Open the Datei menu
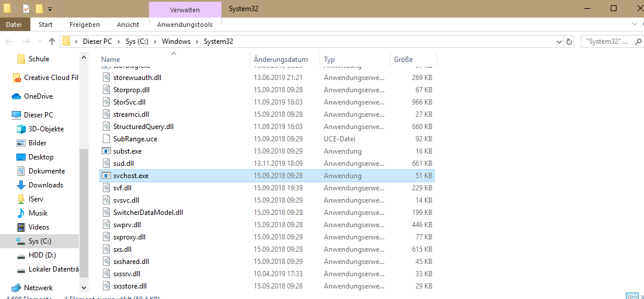 (x=14, y=25)
